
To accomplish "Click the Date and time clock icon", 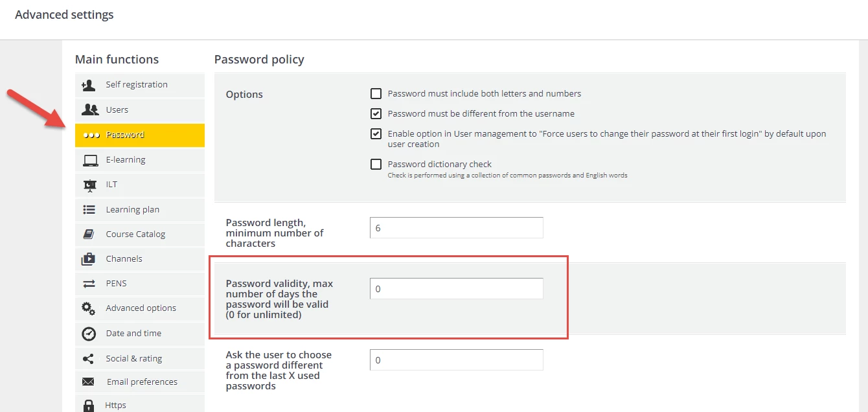I will 89,334.
